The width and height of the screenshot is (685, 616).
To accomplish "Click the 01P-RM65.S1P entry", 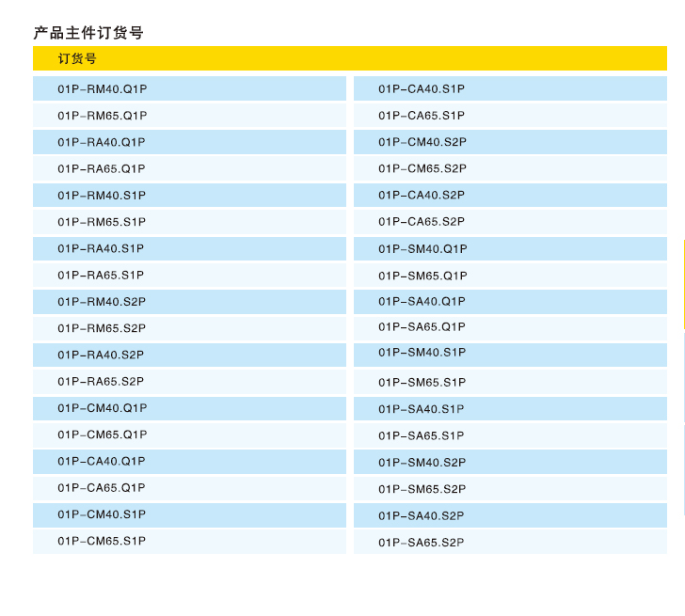I will [x=102, y=222].
